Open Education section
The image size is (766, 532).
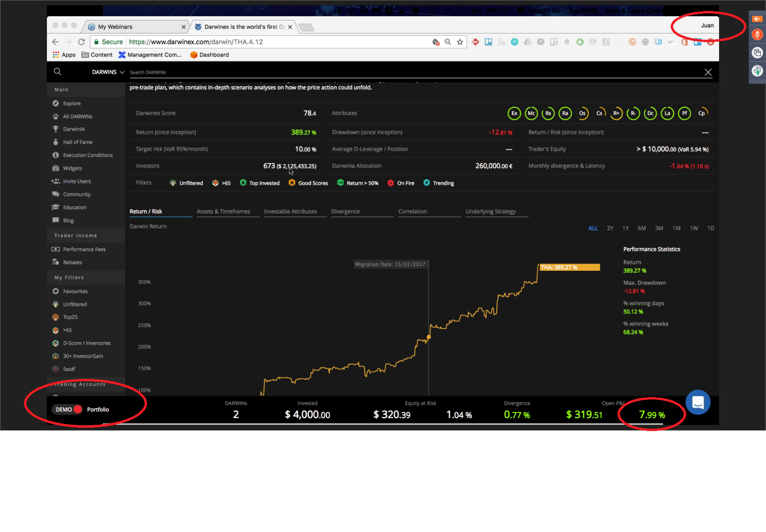pyautogui.click(x=75, y=208)
